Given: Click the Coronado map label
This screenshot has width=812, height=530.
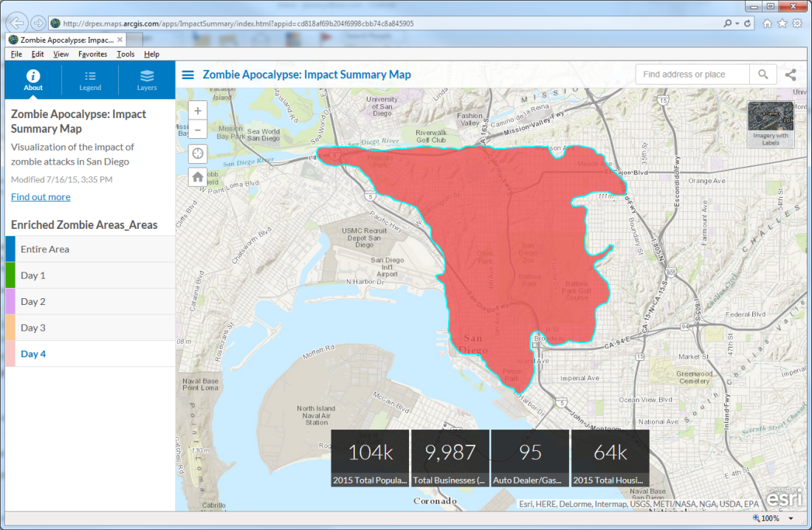Looking at the screenshot, I should pos(435,501).
